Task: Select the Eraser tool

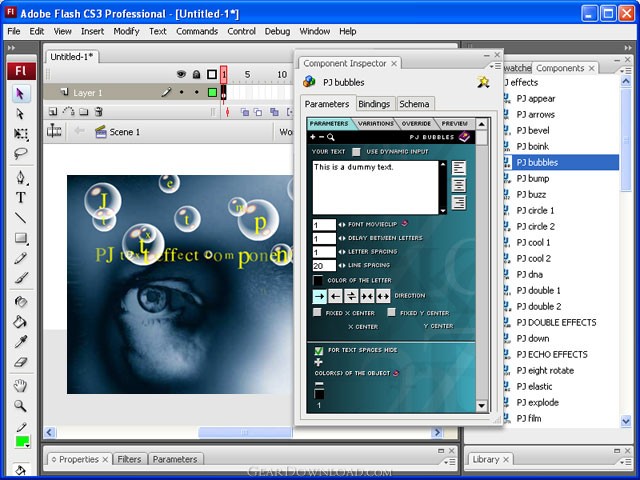Action: coord(20,362)
